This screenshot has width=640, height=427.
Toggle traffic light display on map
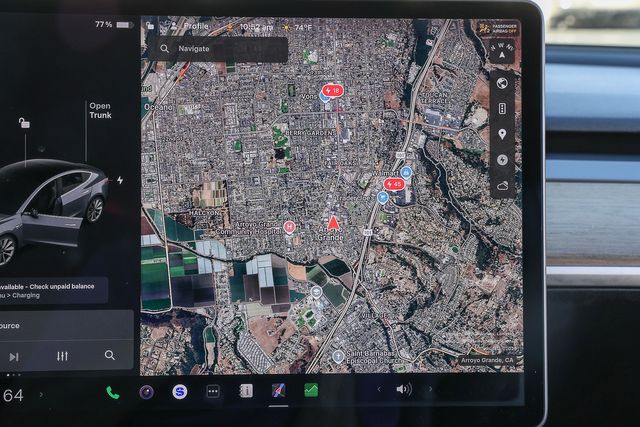pos(502,109)
